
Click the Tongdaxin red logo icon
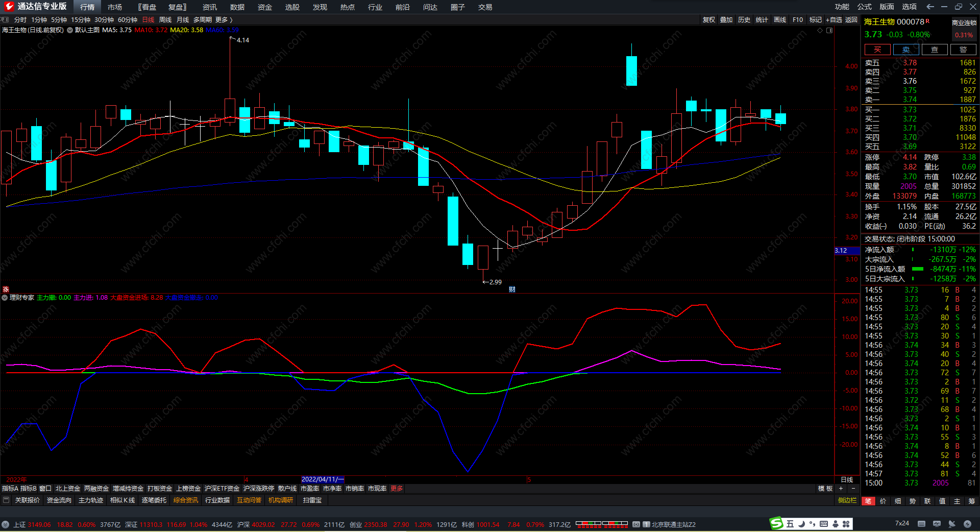point(9,7)
